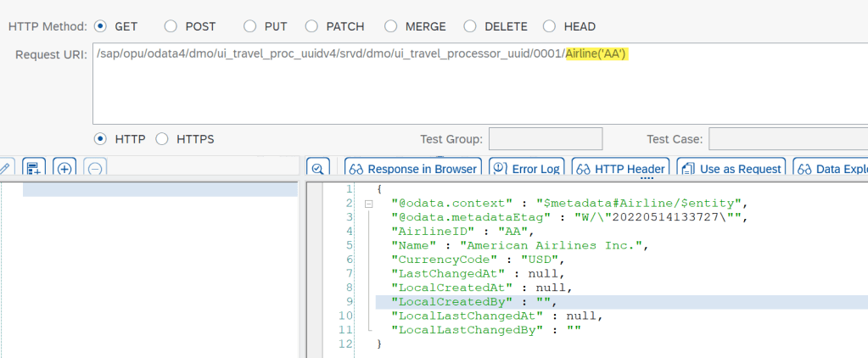Open Response in Browser
The height and width of the screenshot is (358, 868).
(412, 169)
